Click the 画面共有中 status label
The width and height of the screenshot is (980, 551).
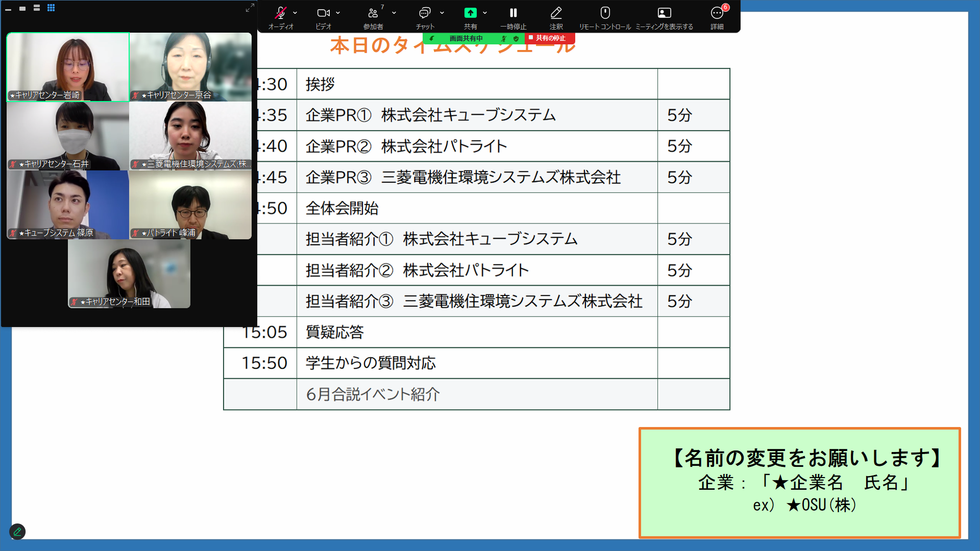pos(466,38)
